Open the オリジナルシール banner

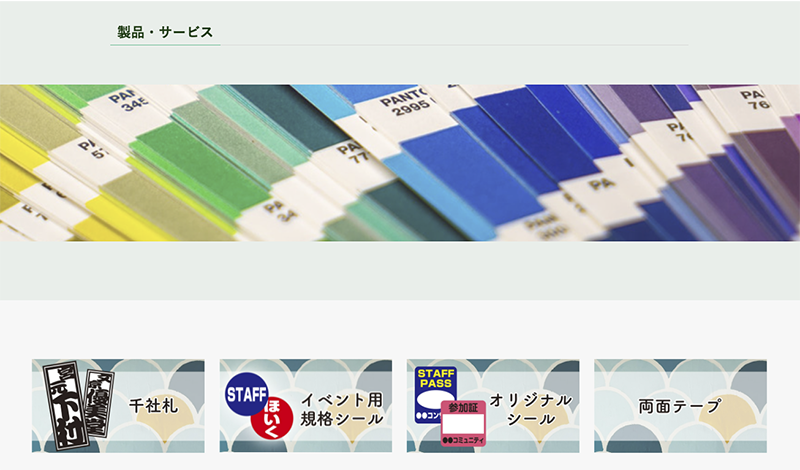[493, 406]
